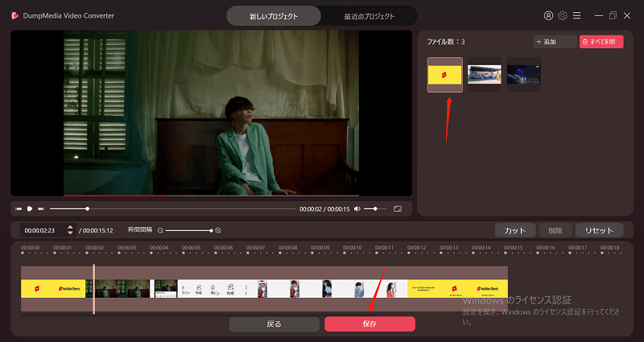Click the 追加 add file button
Image resolution: width=644 pixels, height=342 pixels.
(x=555, y=42)
